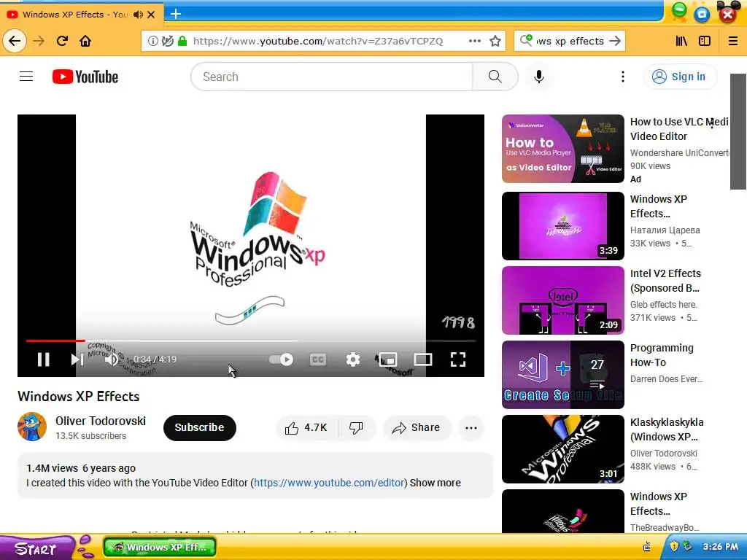This screenshot has width=747, height=560.
Task: Submit browser search arrow
Action: click(x=616, y=41)
